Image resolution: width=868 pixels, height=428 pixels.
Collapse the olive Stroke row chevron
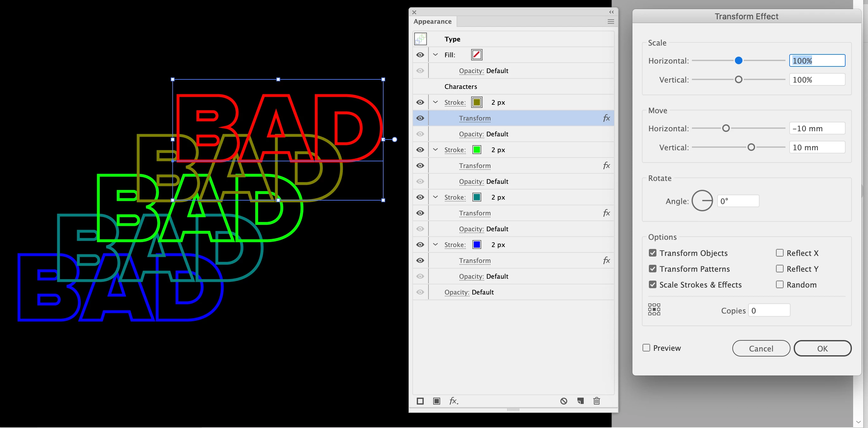tap(435, 102)
